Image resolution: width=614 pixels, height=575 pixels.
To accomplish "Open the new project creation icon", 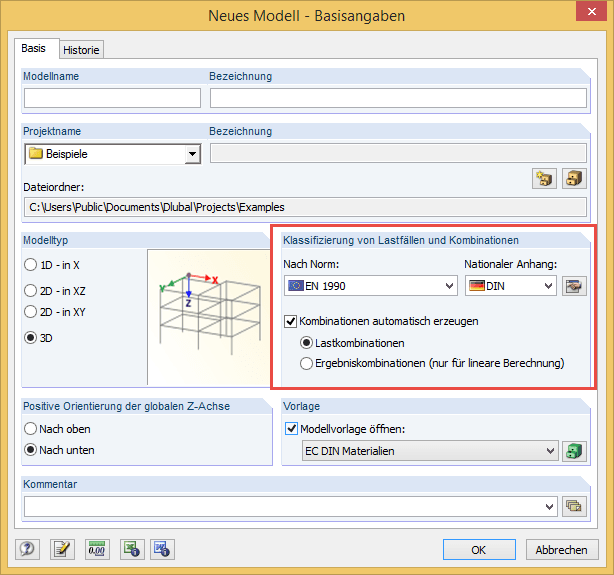I will 544,179.
